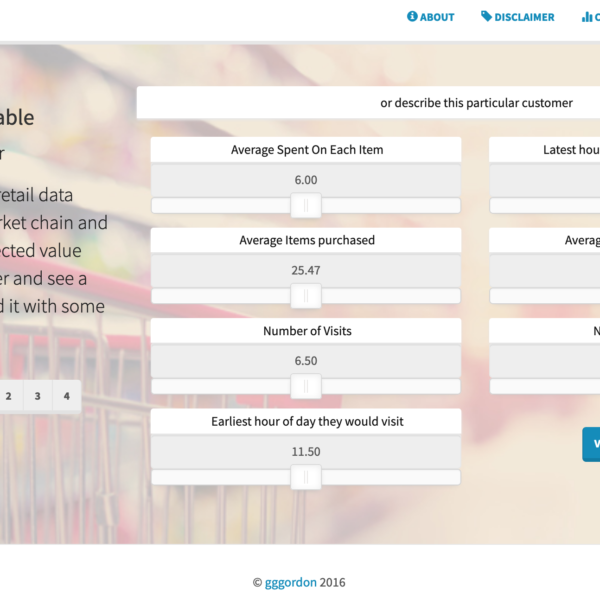Click the bar chart icon in navbar

click(587, 17)
